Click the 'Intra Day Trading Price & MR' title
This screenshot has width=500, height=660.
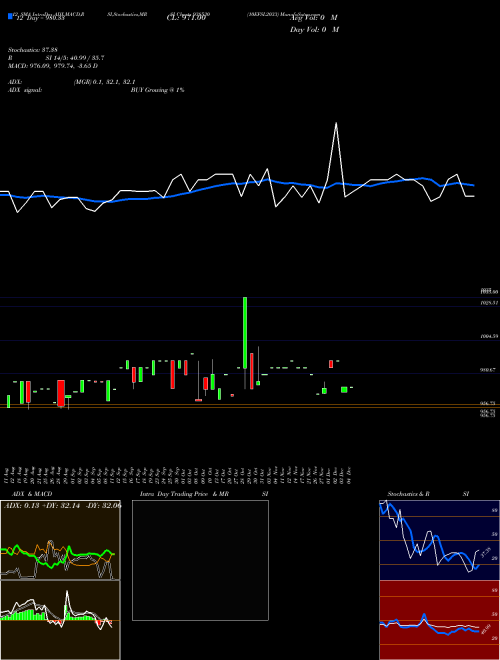point(184,494)
